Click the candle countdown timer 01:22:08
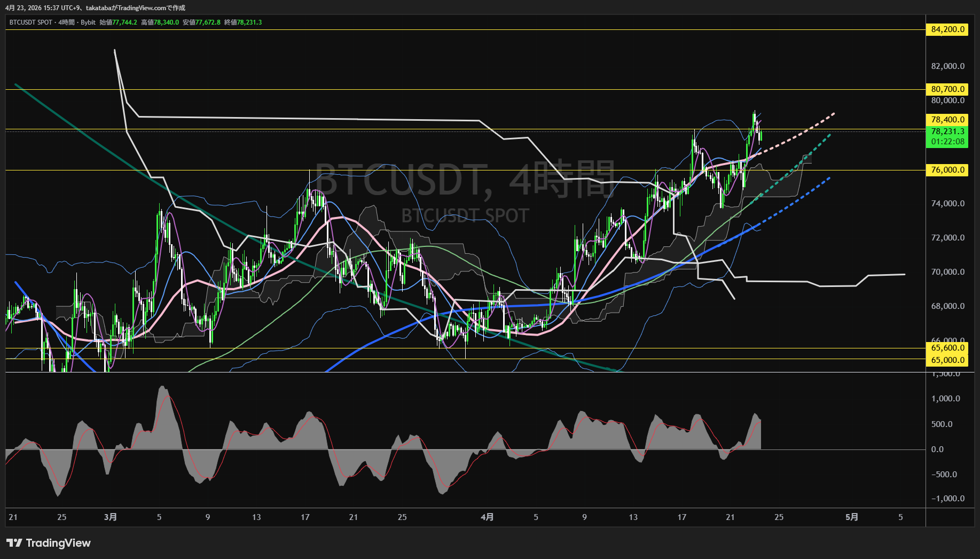The height and width of the screenshot is (559, 980). click(947, 142)
